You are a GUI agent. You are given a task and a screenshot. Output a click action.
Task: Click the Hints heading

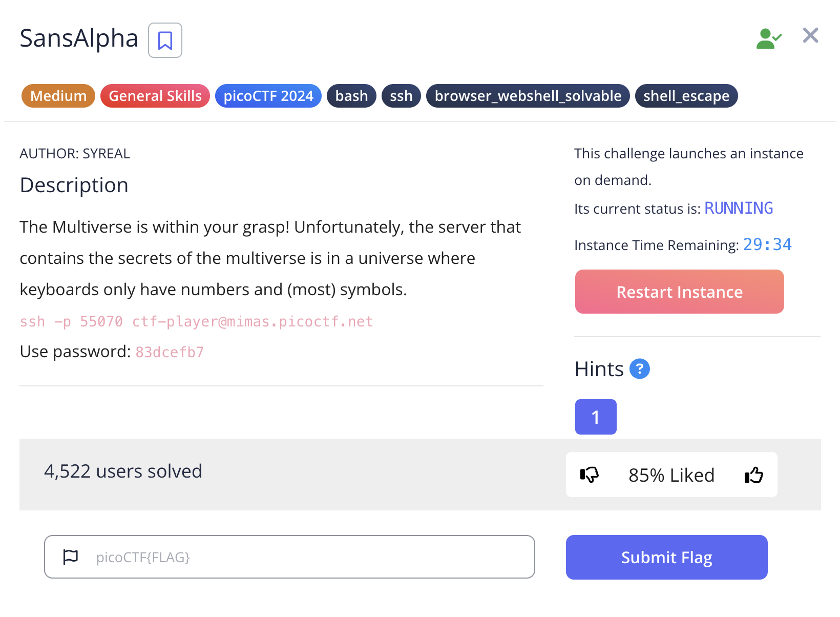599,369
